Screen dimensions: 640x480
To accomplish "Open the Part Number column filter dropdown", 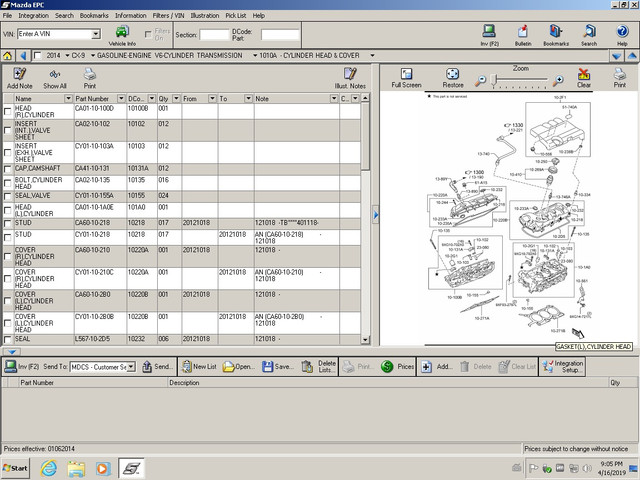I will (x=121, y=98).
